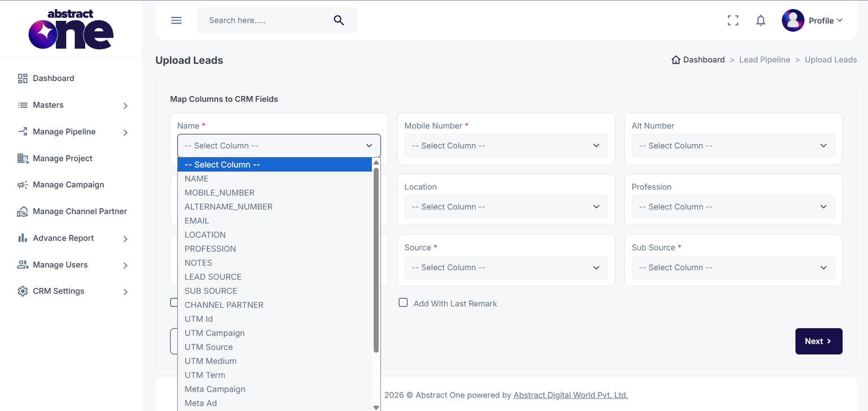The height and width of the screenshot is (411, 868).
Task: Expand the Masters submenu chevron
Action: [125, 106]
